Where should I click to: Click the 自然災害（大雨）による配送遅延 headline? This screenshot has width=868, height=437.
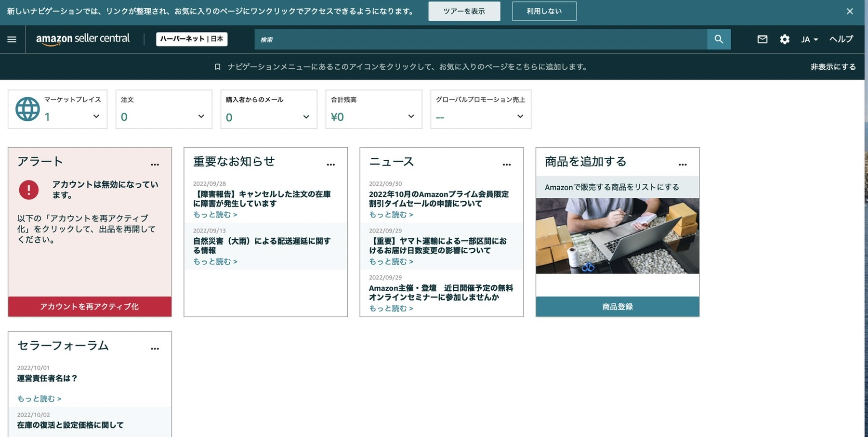(262, 245)
